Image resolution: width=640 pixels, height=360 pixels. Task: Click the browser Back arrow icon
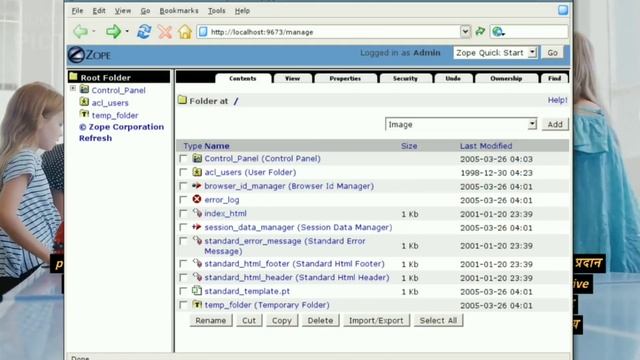tap(80, 31)
